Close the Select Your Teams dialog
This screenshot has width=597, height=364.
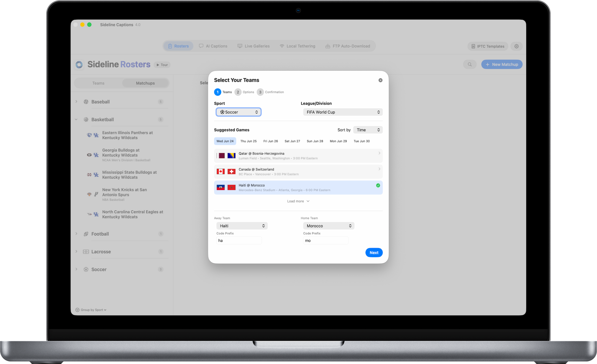[380, 80]
